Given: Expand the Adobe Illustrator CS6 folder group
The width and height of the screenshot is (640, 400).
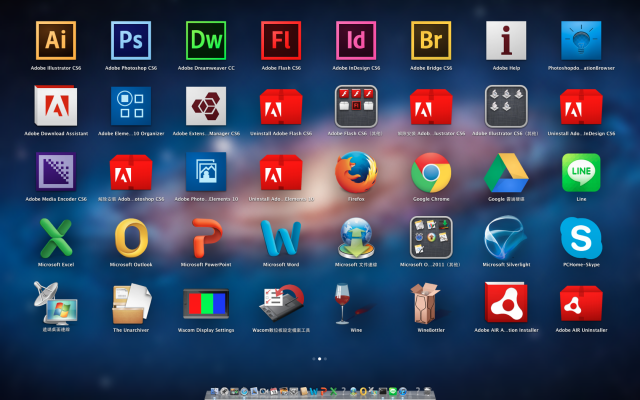Looking at the screenshot, I should point(506,106).
